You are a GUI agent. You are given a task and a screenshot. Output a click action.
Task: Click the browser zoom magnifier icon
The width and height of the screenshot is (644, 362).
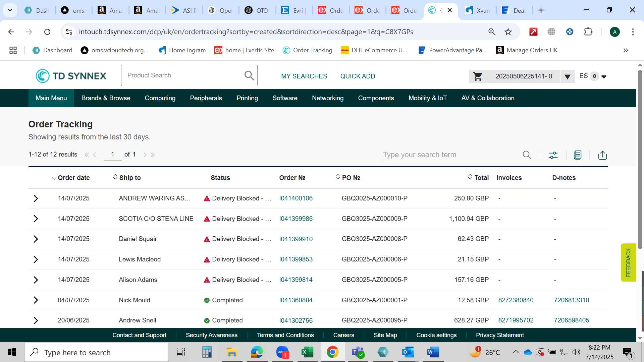click(492, 32)
